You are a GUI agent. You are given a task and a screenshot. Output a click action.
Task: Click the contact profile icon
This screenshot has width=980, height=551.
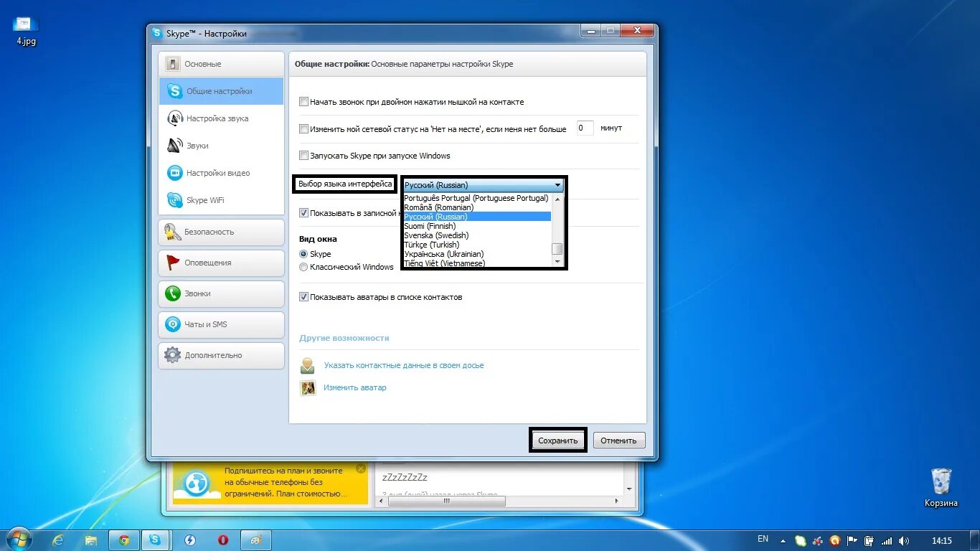click(308, 365)
